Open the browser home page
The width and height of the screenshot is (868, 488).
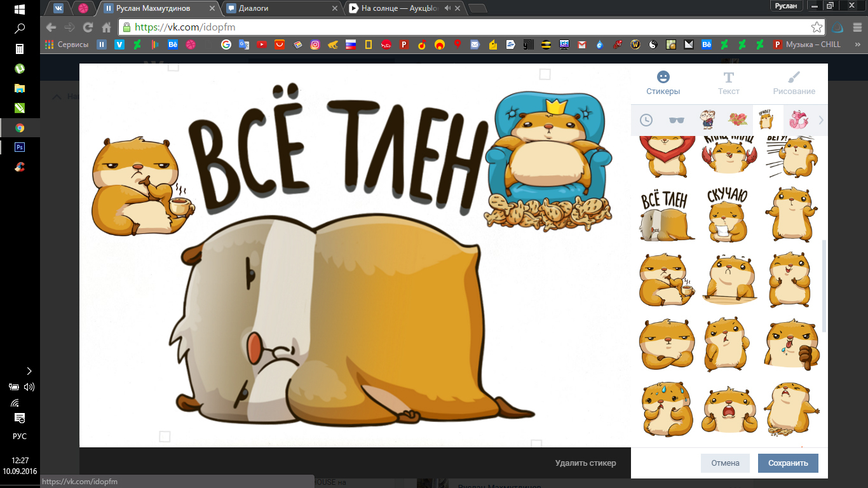[107, 27]
